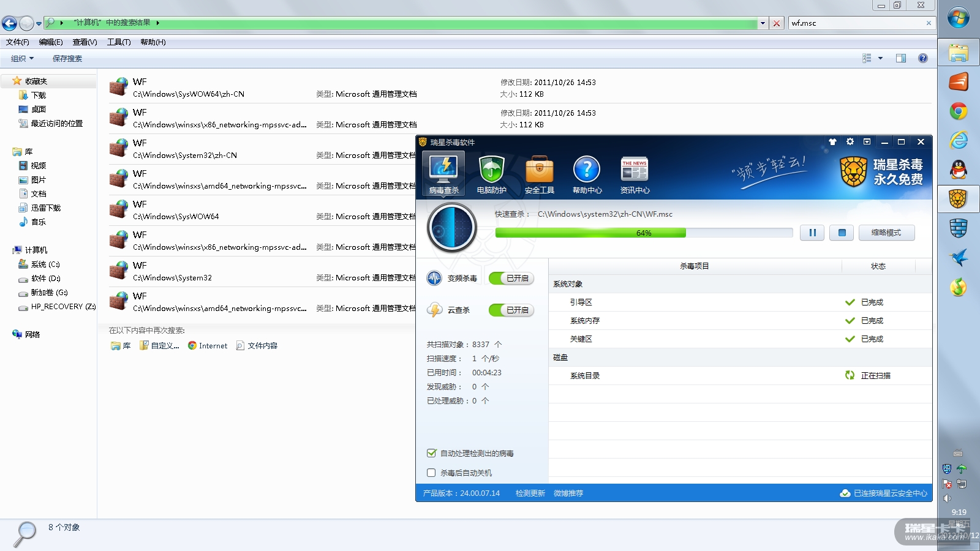The height and width of the screenshot is (551, 980).
Task: Open the 病毒查杀 virus scan section
Action: (443, 174)
